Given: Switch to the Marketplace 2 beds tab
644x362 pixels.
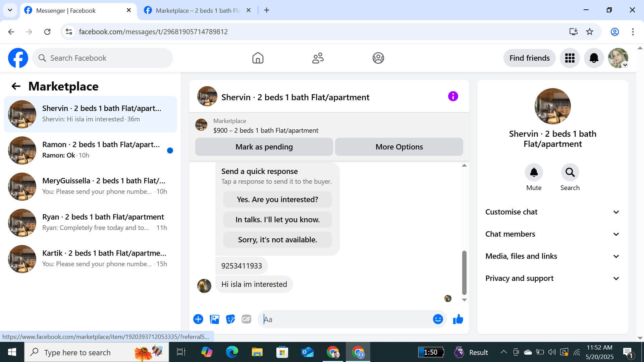Looking at the screenshot, I should 197,11.
